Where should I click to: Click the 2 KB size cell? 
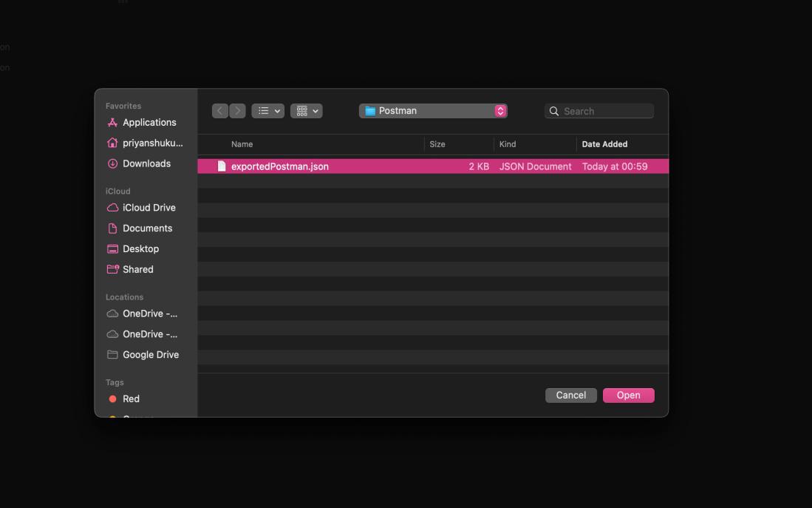click(x=479, y=166)
